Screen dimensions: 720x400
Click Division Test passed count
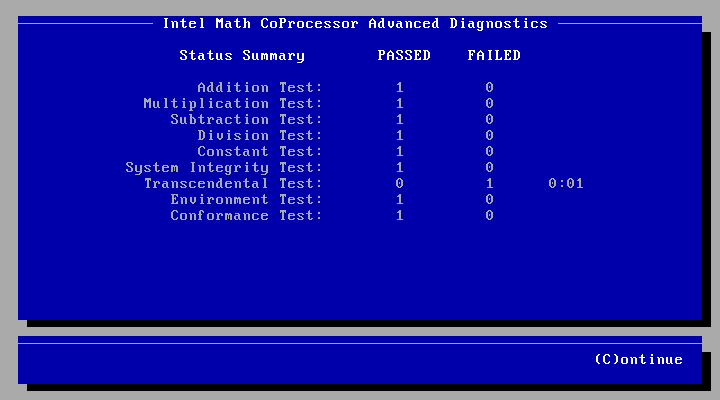click(399, 135)
